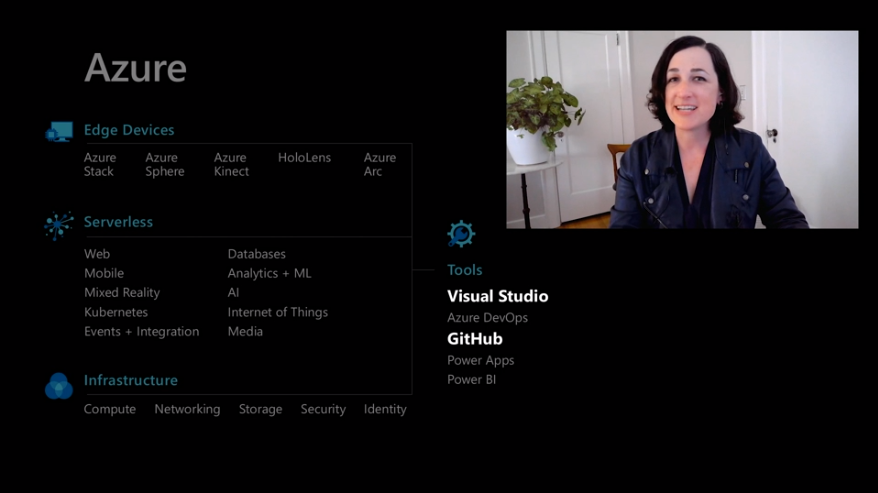Image resolution: width=878 pixels, height=493 pixels.
Task: Click the Internet of Things item
Action: 278,312
